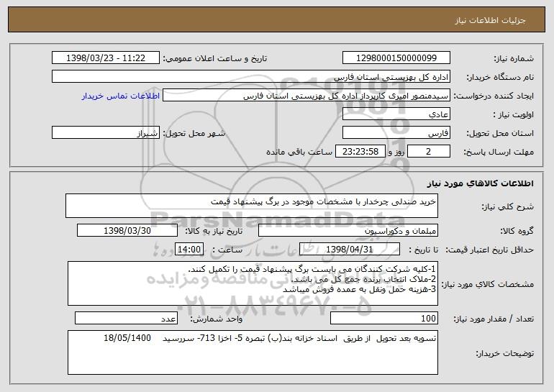Screen dimensions: 554x392
Task: Select the priority field showing عادي
Action: [396, 114]
